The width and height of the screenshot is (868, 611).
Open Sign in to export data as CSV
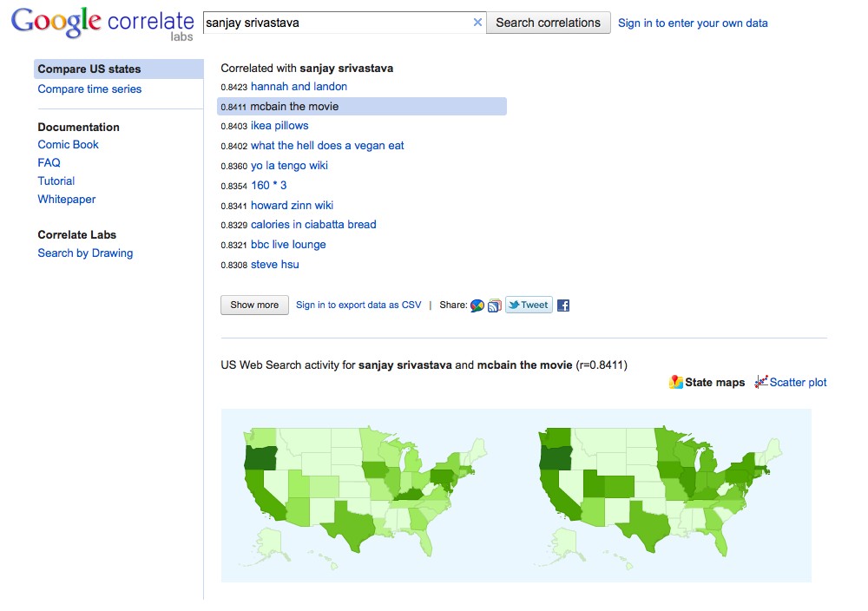tap(358, 305)
